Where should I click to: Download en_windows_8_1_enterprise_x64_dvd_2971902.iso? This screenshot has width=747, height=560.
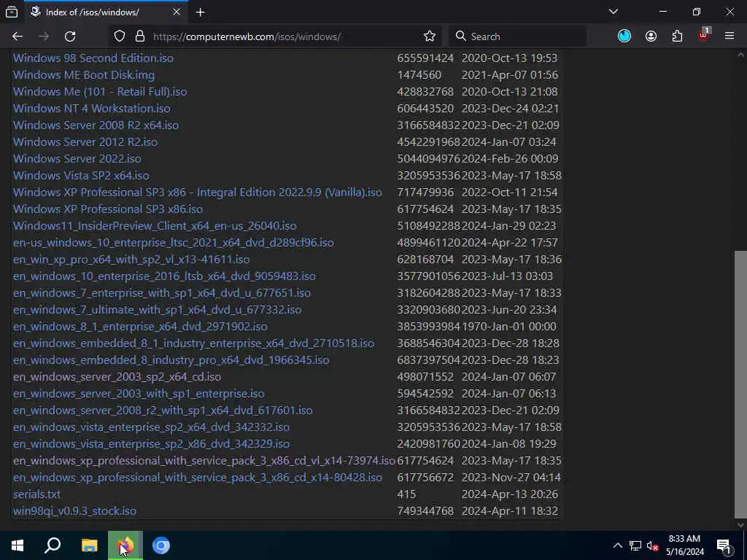pos(140,326)
